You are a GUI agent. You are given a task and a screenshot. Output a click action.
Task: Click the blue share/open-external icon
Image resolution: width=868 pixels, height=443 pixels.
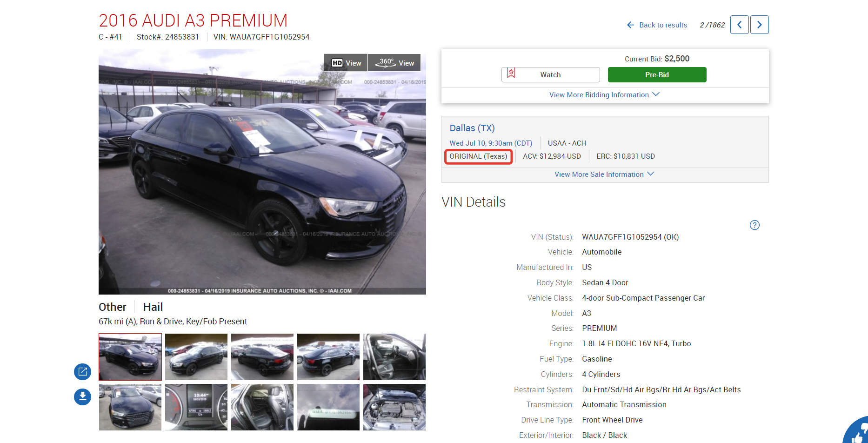click(x=82, y=372)
